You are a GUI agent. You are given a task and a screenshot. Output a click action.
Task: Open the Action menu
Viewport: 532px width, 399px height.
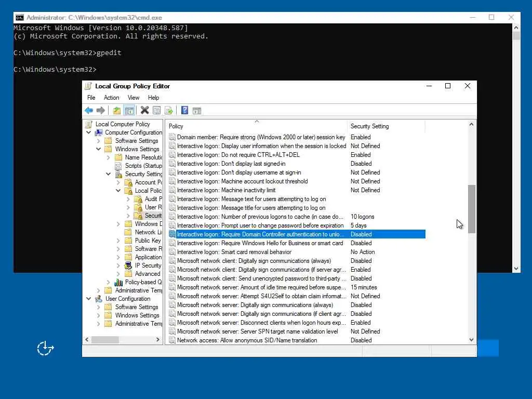(111, 98)
